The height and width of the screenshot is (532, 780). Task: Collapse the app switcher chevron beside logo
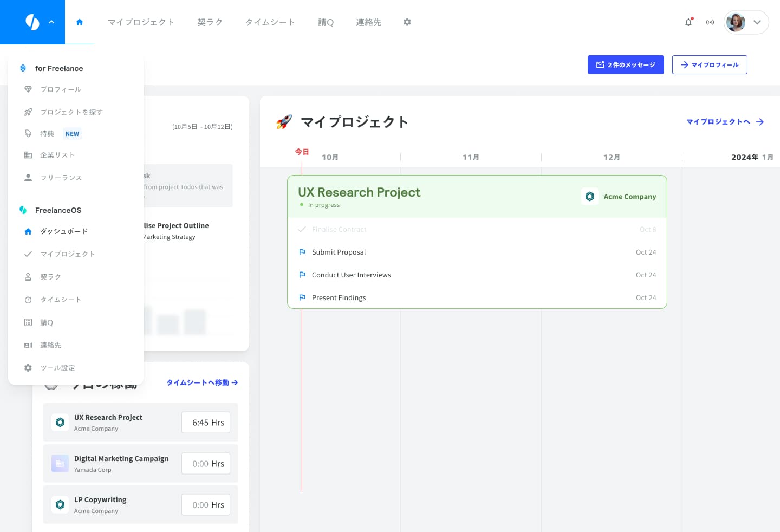(x=51, y=22)
